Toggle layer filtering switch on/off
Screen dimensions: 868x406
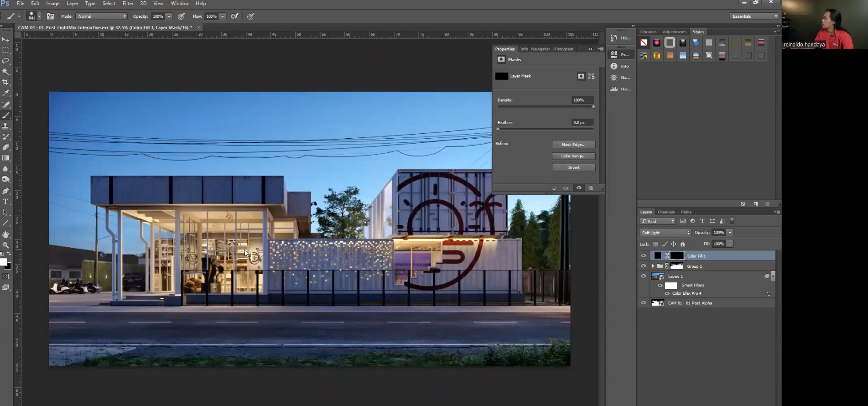[732, 221]
